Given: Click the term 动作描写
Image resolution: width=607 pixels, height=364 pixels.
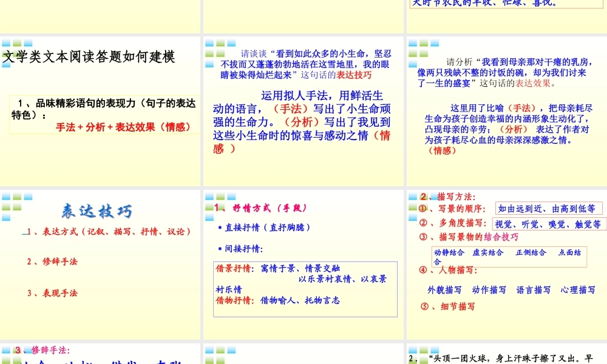Looking at the screenshot, I should coord(489,290).
